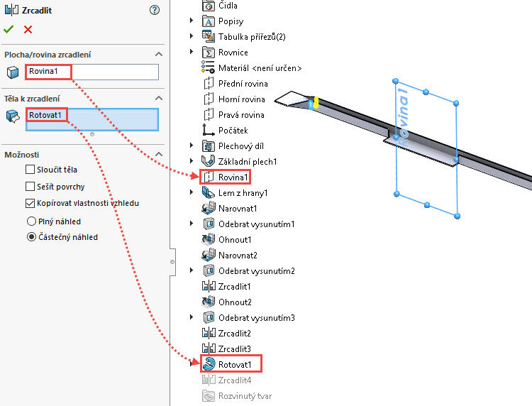Viewport: 532px width, 406px height.
Task: Click the Horní rovina plane icon
Action: (x=209, y=99)
